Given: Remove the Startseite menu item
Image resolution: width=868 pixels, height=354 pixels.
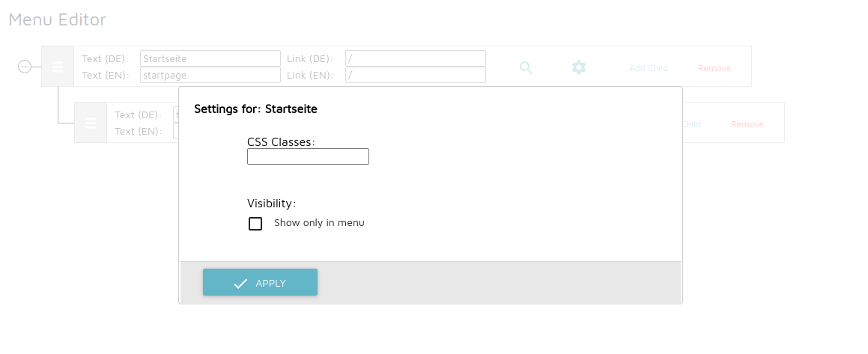Looking at the screenshot, I should (714, 68).
